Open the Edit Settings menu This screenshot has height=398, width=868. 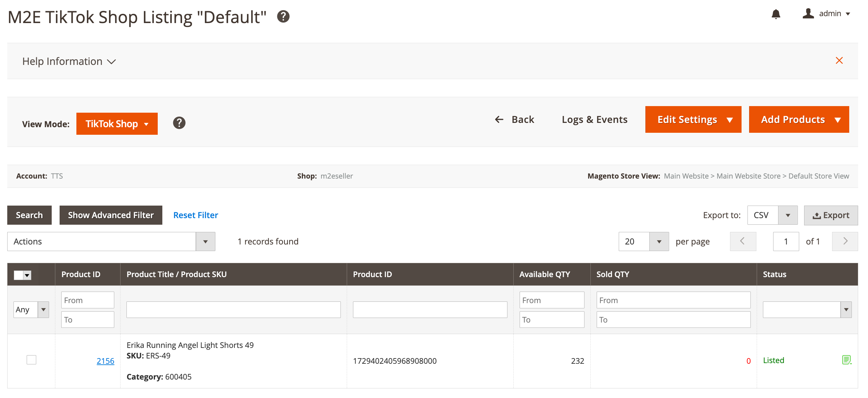(693, 120)
